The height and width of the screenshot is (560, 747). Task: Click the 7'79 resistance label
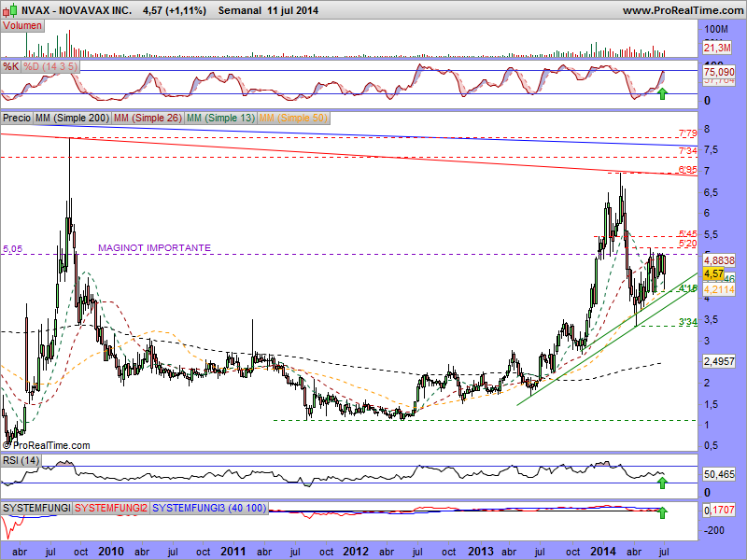tap(688, 133)
